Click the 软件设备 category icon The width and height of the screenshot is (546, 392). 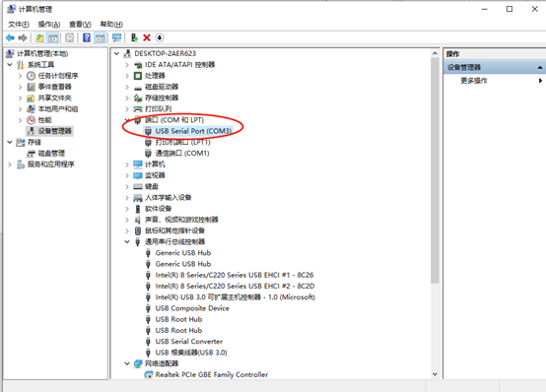coord(138,209)
